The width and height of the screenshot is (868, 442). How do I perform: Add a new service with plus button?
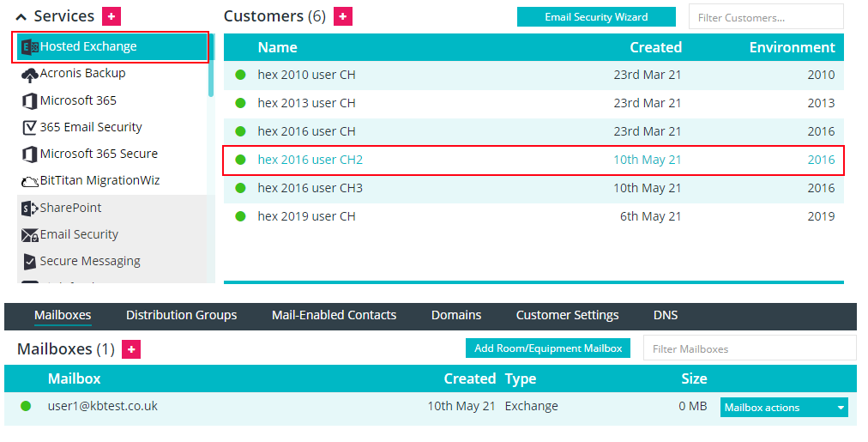112,16
